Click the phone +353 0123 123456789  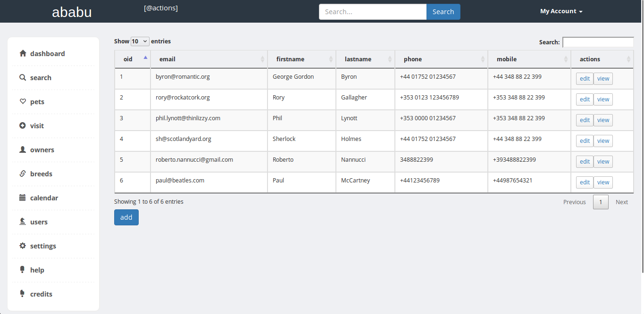[429, 97]
